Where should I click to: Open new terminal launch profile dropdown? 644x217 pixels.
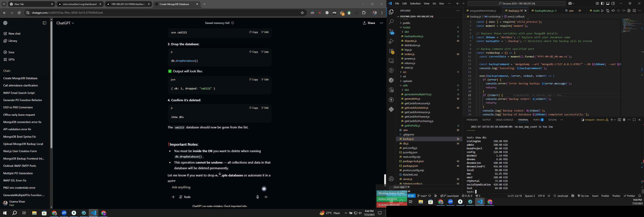coord(615,120)
